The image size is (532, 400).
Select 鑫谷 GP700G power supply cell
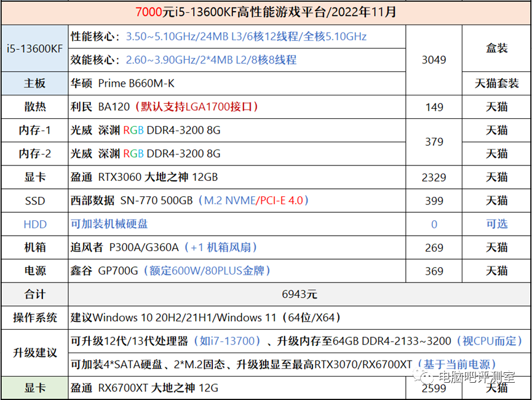tap(237, 271)
